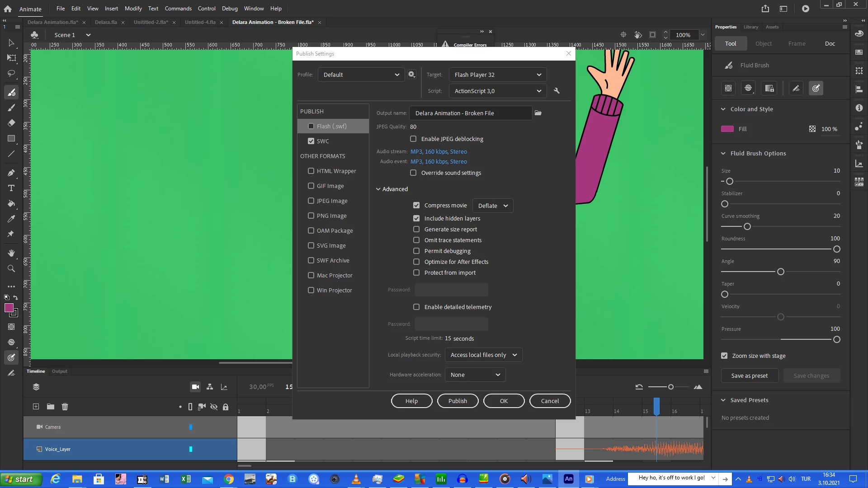
Task: Delete layer using trash icon in timeline
Action: [x=65, y=407]
